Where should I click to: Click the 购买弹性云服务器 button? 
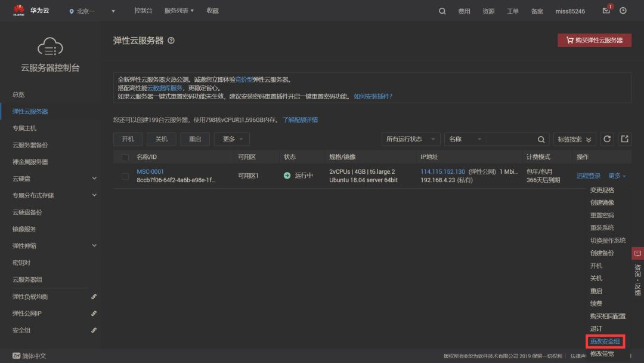coord(595,40)
